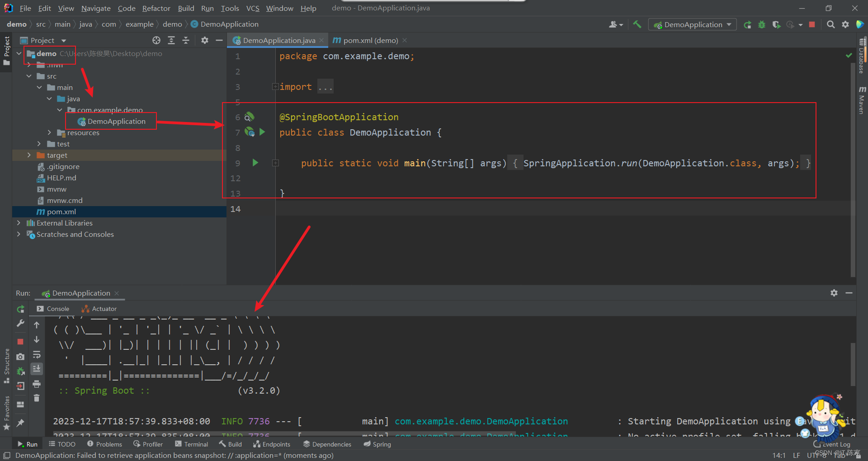868x461 pixels.
Task: Click the console vertical scrollbar
Action: coord(853,364)
